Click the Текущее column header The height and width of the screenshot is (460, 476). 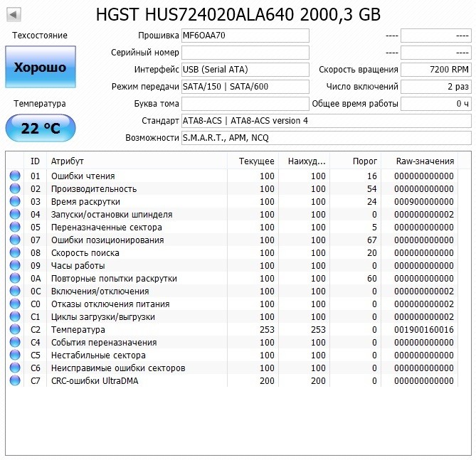(x=253, y=161)
